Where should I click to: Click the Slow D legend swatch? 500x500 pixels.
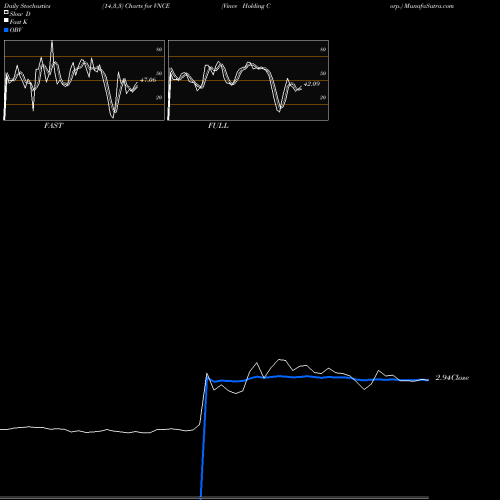coord(6,13)
